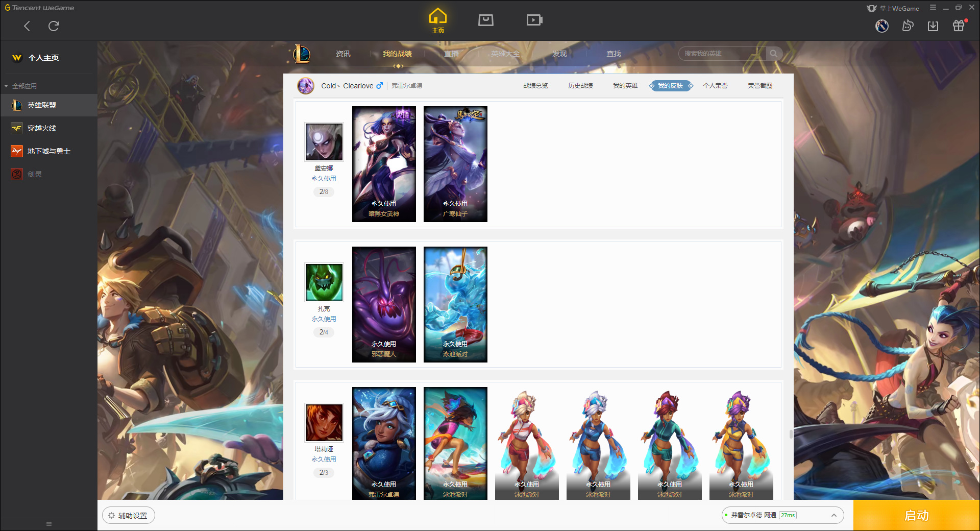The image size is (980, 531).
Task: Open 塔莉垭's 泳池派对 splash skin card
Action: pos(455,443)
